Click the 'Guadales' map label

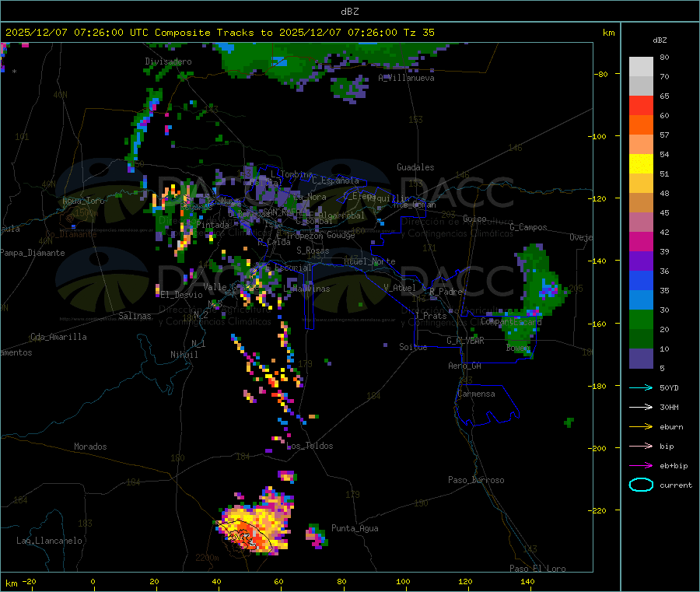[x=415, y=167]
